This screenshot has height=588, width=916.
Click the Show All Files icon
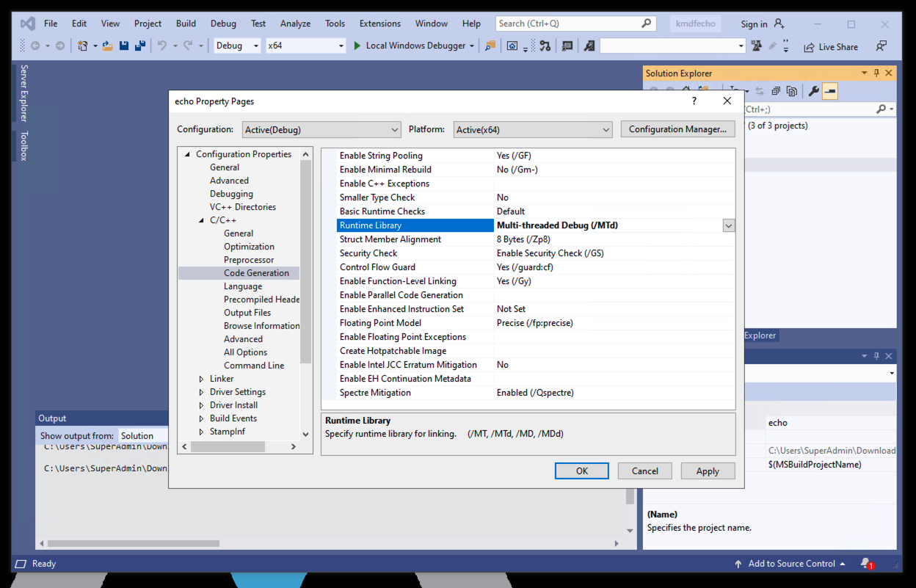tap(792, 91)
